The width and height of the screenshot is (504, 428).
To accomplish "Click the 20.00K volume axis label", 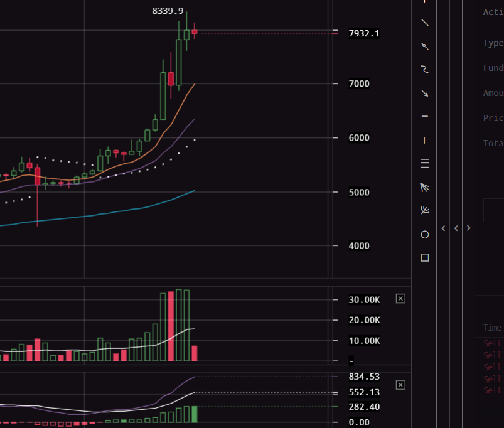I will pyautogui.click(x=364, y=320).
